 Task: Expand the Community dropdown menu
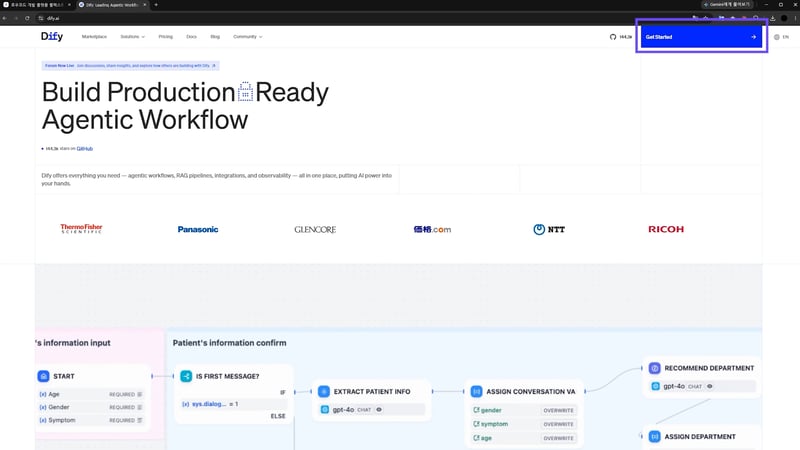pyautogui.click(x=248, y=37)
